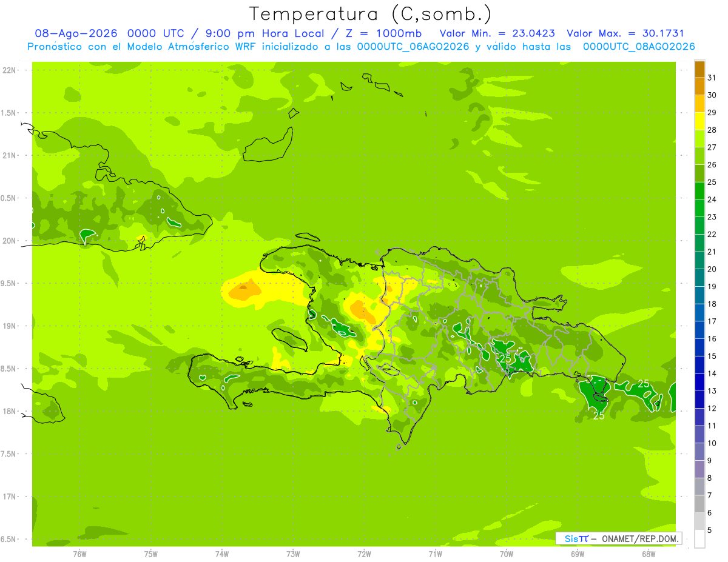
Task: Click the orange hotspot west of Haiti near 74W
Action: (245, 290)
